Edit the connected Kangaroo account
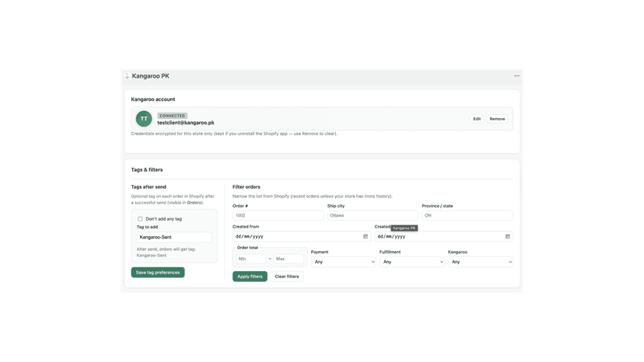Screen dimensions: 644x362 click(x=477, y=119)
